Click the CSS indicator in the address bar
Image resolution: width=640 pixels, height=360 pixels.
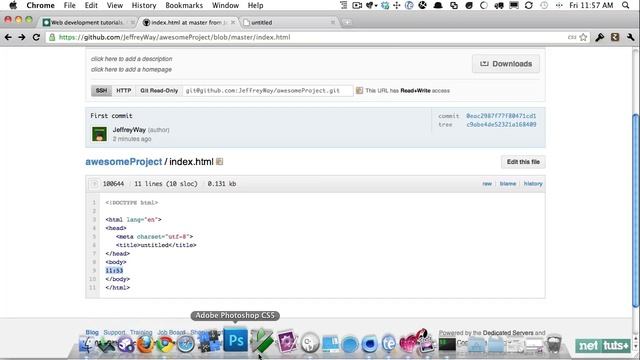572,37
